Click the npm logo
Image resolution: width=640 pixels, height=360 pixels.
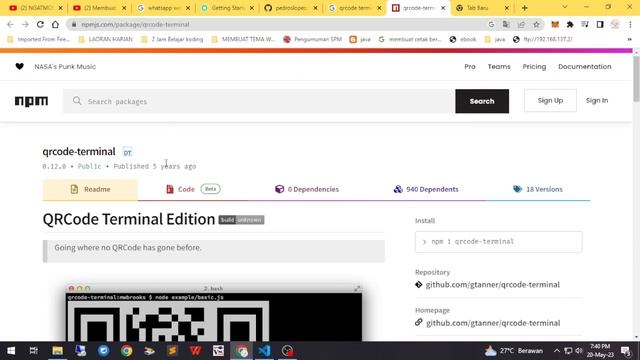click(31, 101)
